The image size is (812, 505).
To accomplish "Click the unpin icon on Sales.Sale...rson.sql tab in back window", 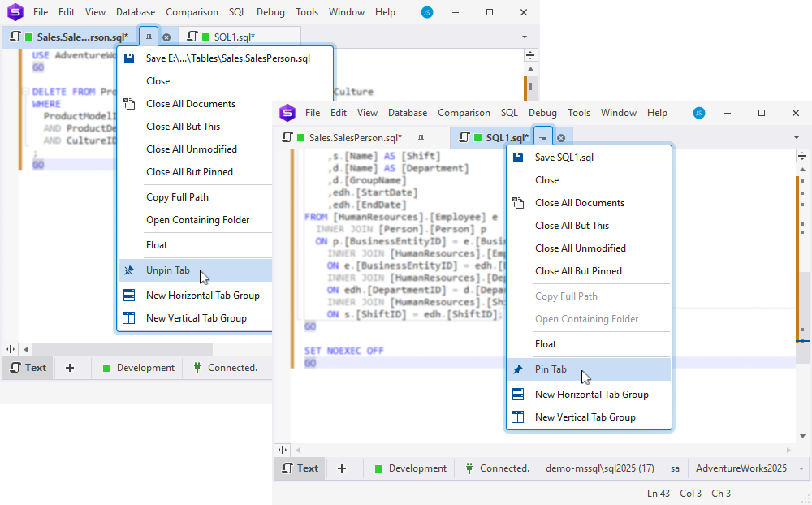I will click(149, 37).
